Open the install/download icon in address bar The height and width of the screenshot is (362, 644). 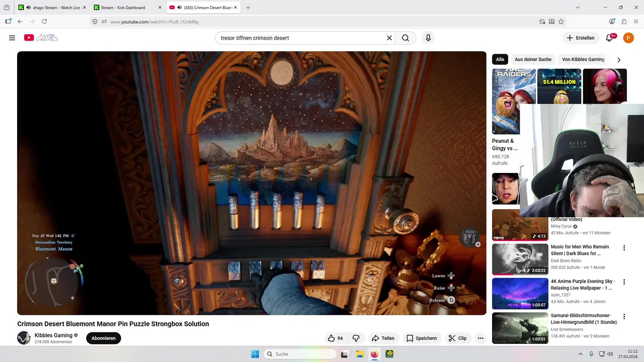[x=551, y=22]
